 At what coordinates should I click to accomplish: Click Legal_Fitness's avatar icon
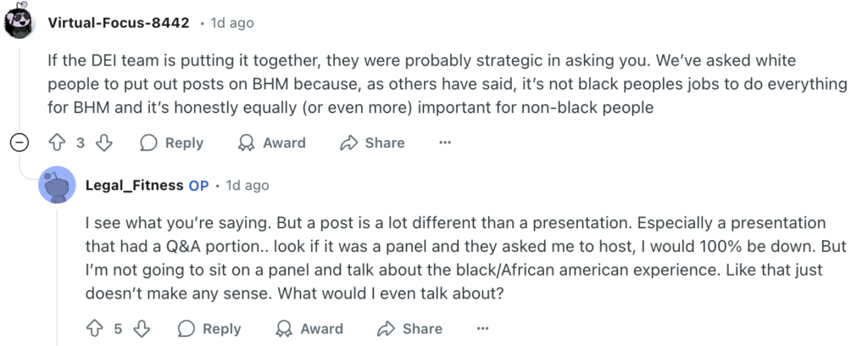57,185
